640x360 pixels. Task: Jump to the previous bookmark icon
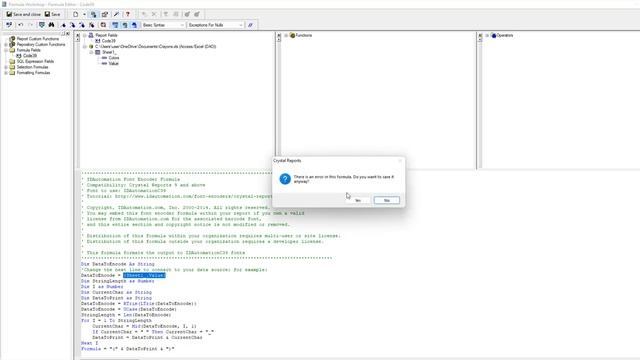82,25
